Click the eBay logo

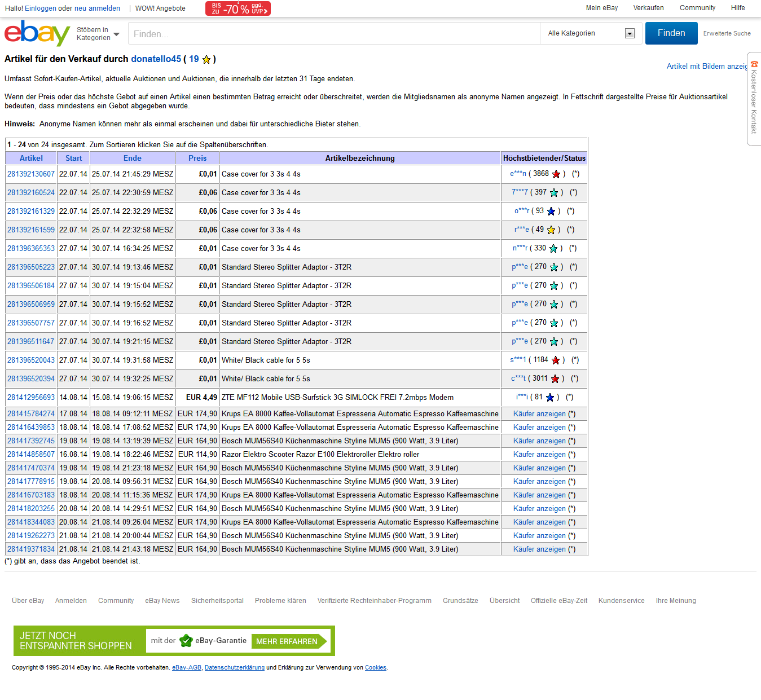[37, 33]
